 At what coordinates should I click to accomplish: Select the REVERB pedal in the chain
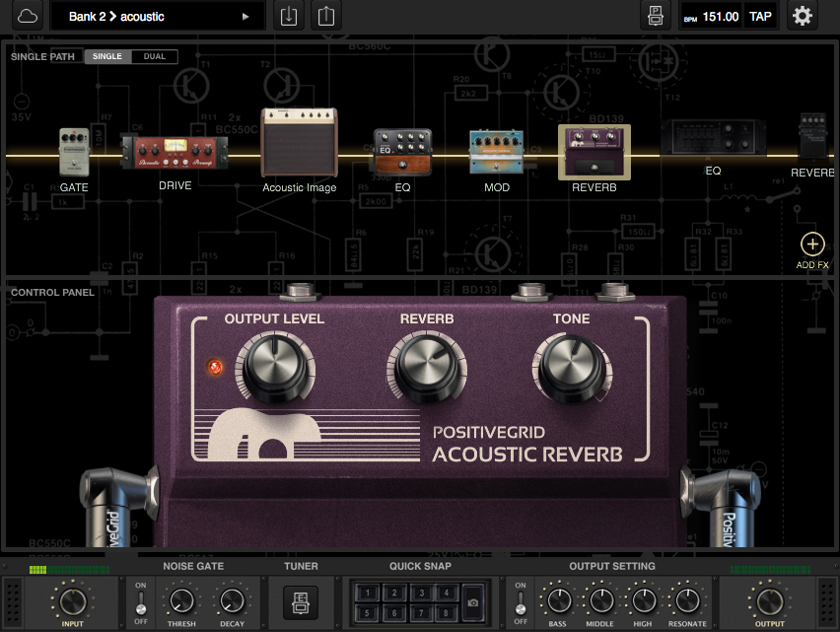coord(593,148)
